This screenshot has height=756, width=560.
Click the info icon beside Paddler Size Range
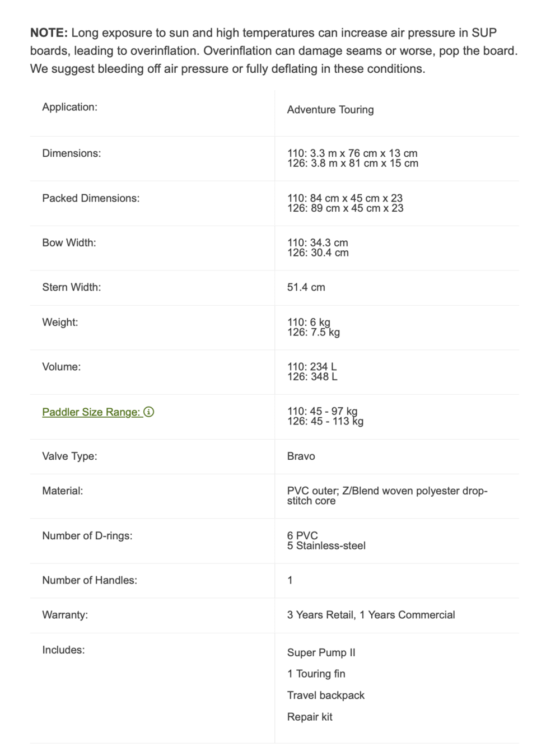point(149,412)
